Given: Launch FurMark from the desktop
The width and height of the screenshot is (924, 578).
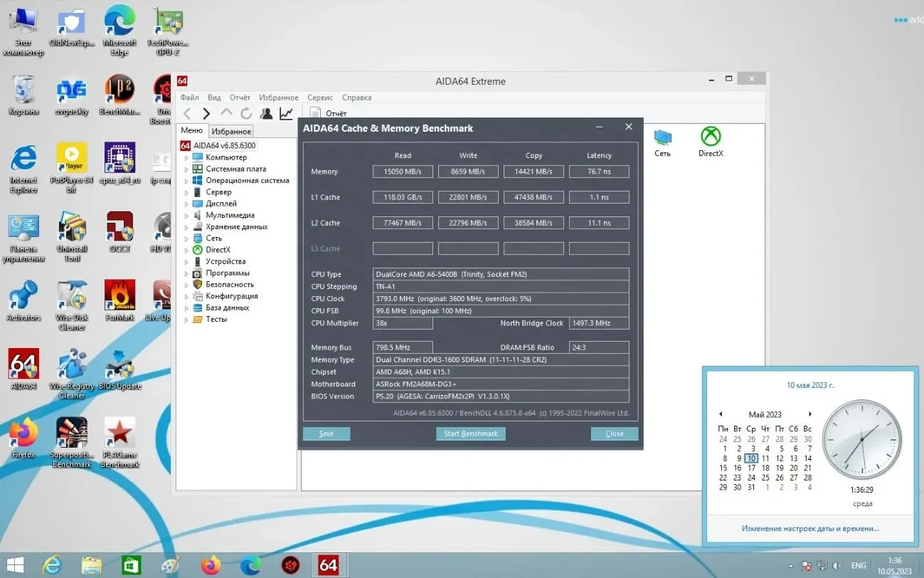Looking at the screenshot, I should pos(120,299).
